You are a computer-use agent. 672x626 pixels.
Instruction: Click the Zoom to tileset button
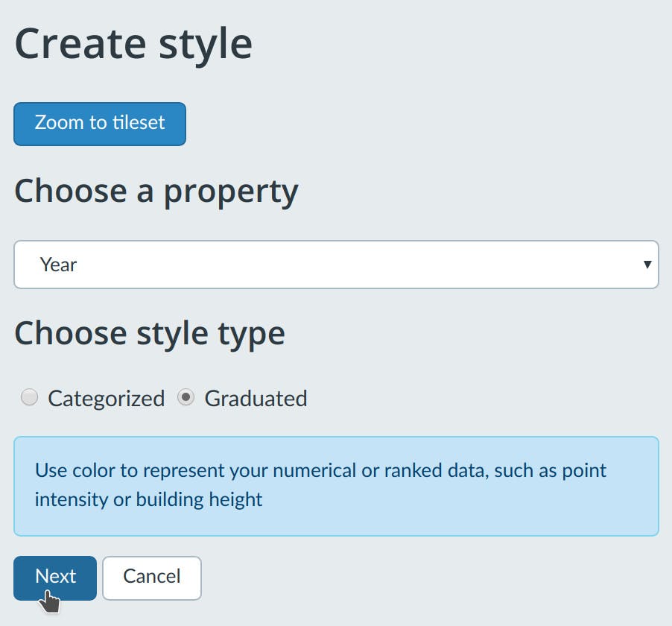click(99, 124)
